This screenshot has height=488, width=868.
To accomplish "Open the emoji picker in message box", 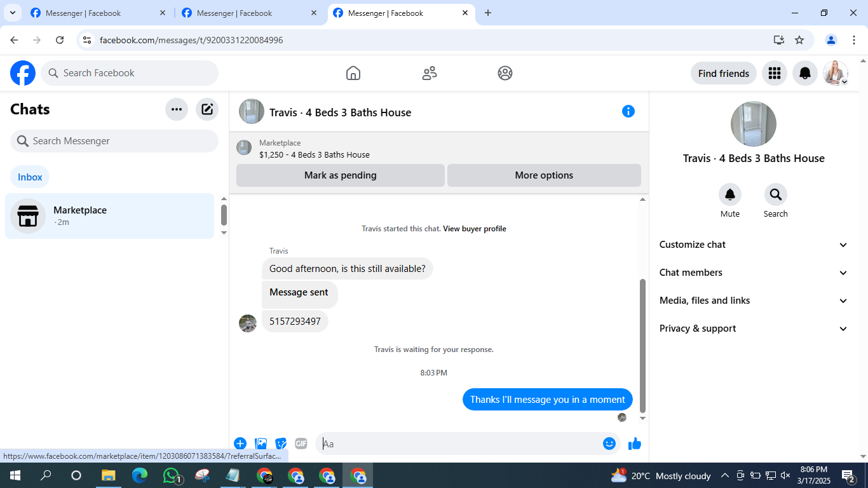I will 609,444.
